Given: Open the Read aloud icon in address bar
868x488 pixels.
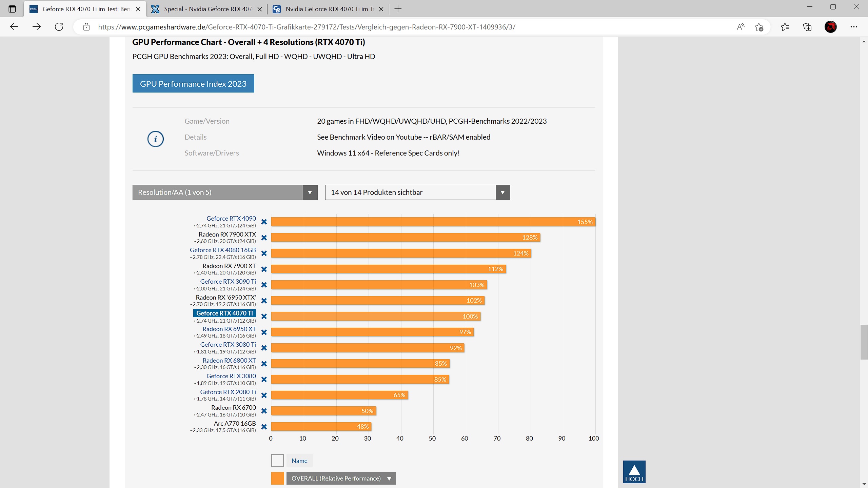Looking at the screenshot, I should 741,27.
